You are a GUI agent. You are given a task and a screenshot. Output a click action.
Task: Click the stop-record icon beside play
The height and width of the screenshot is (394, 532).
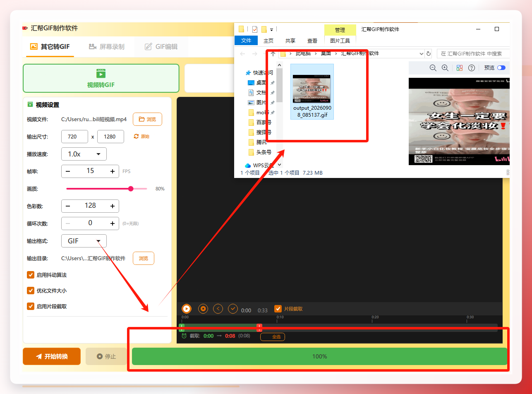point(203,309)
